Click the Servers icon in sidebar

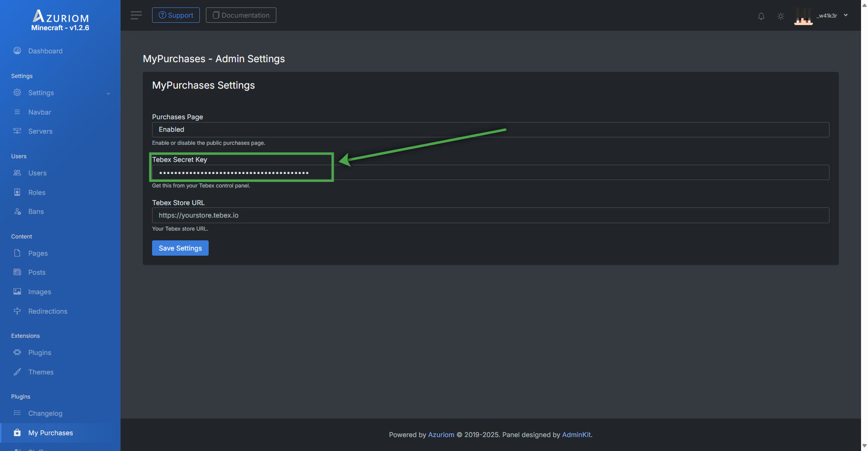click(x=17, y=131)
